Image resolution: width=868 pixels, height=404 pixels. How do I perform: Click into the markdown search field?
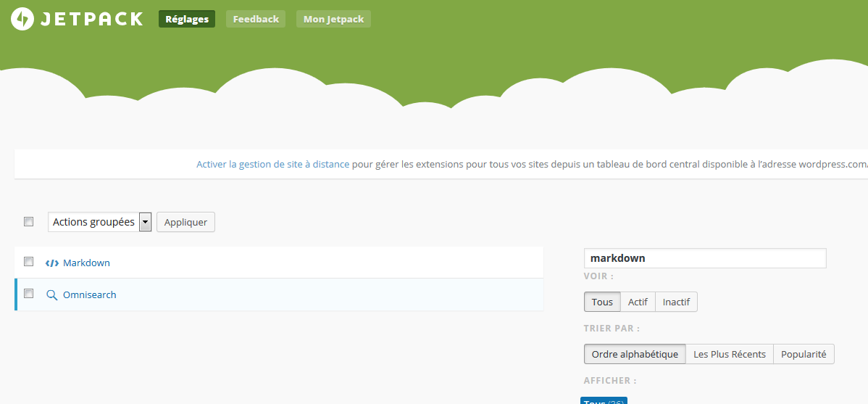coord(705,258)
